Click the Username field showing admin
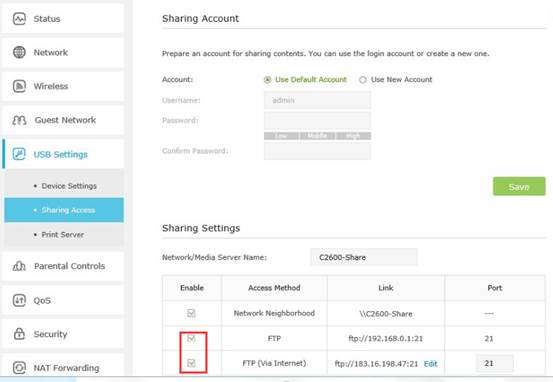 (x=317, y=100)
